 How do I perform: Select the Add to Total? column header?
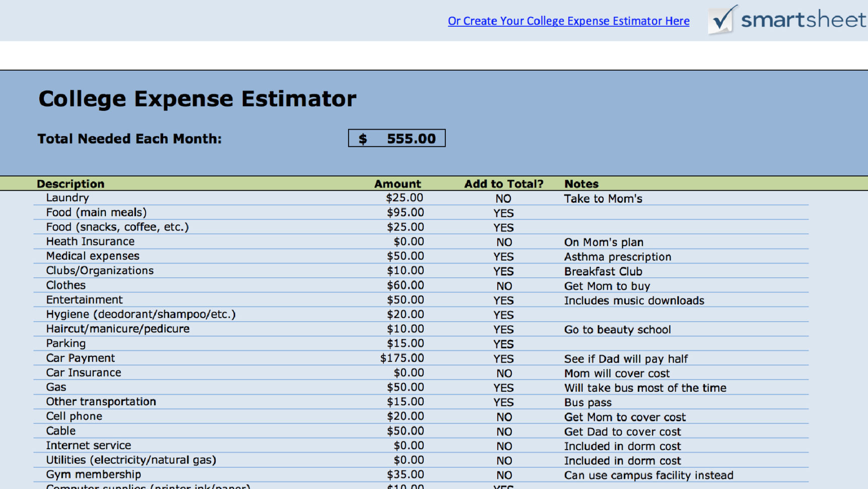(503, 184)
